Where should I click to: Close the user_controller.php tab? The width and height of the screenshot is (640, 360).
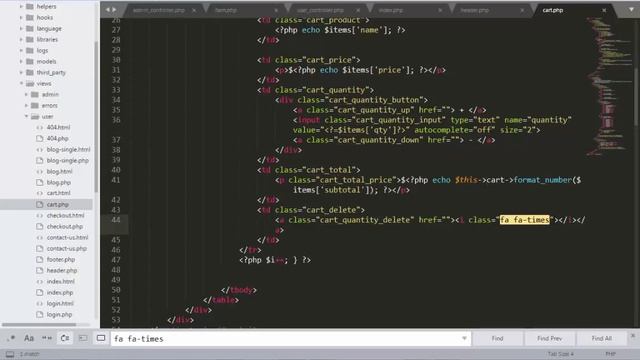pyautogui.click(x=358, y=10)
